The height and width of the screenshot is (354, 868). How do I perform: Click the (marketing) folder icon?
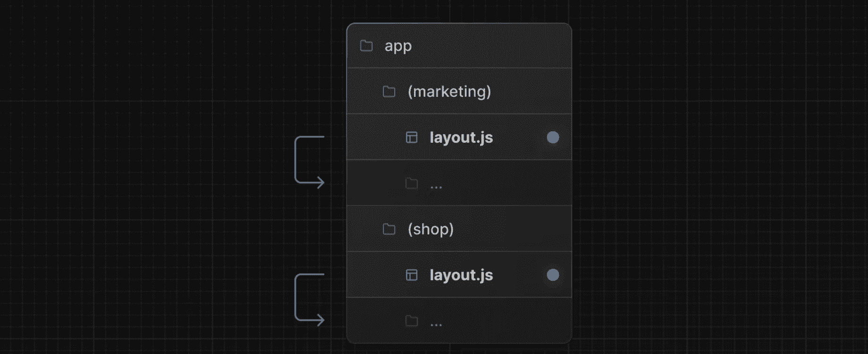coord(389,91)
